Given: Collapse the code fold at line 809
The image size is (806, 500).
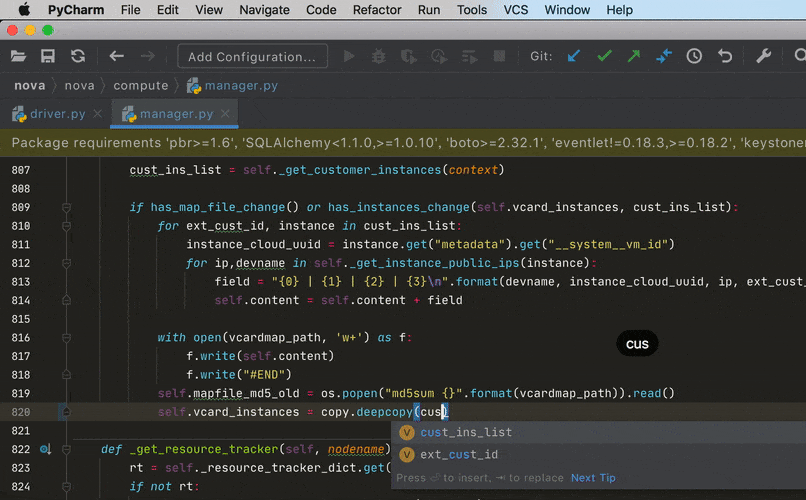Looking at the screenshot, I should (x=66, y=208).
